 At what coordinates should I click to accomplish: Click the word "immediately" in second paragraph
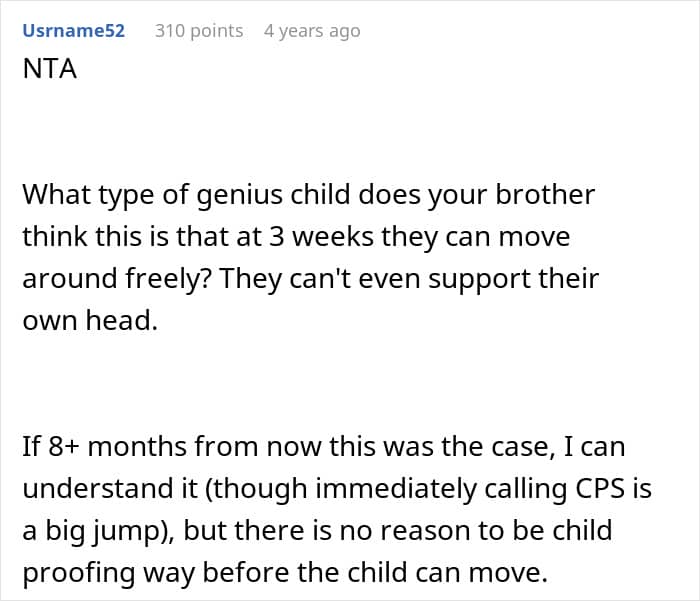pyautogui.click(x=396, y=489)
